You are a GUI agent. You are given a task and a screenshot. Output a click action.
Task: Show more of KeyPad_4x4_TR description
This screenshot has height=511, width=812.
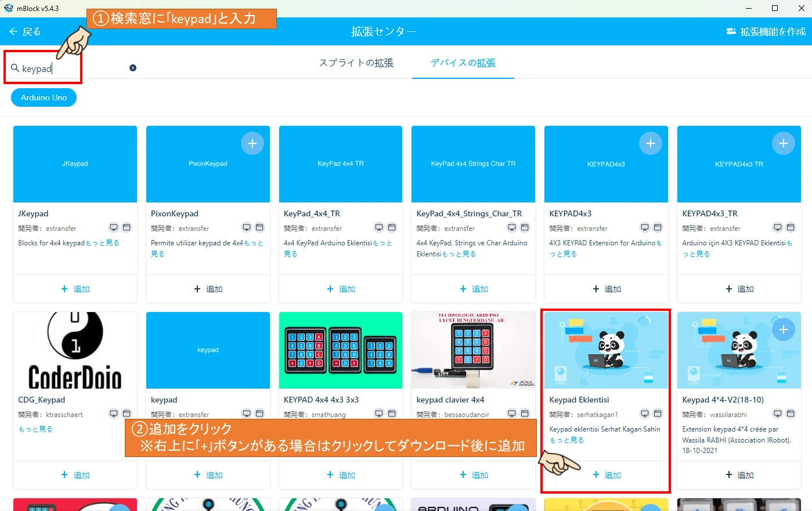point(382,243)
